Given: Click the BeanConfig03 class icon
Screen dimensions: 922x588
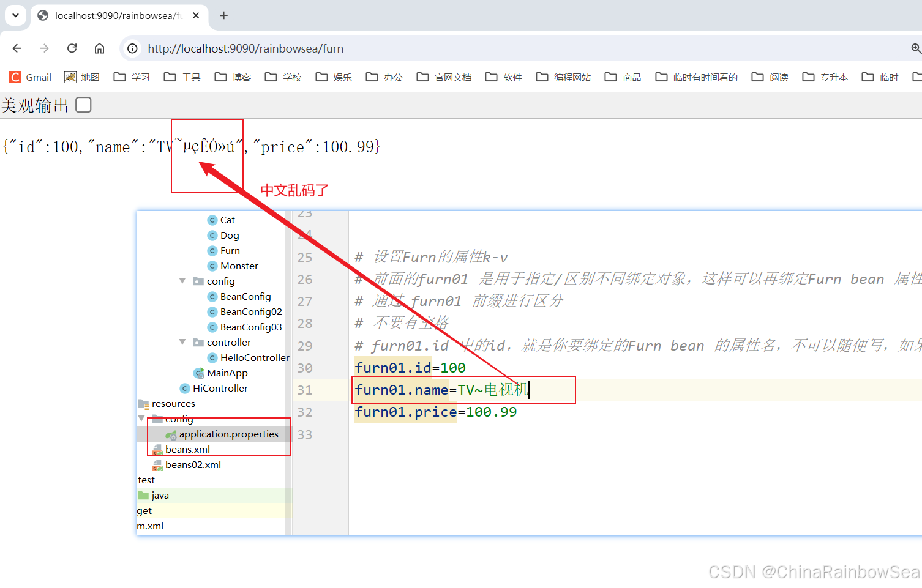Looking at the screenshot, I should [212, 327].
